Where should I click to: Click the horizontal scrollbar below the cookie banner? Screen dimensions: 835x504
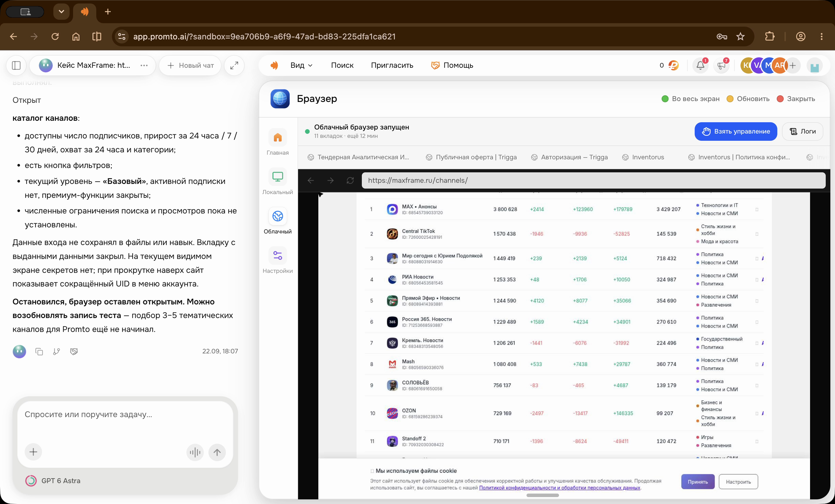(542, 495)
